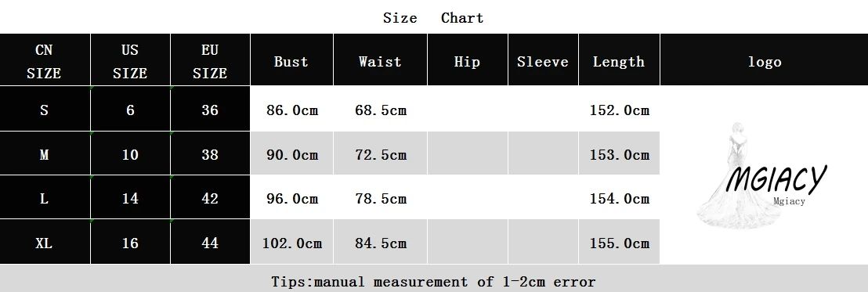Viewport: 868px width, 292px height.
Task: Click the Sleeve column header
Action: [543, 59]
